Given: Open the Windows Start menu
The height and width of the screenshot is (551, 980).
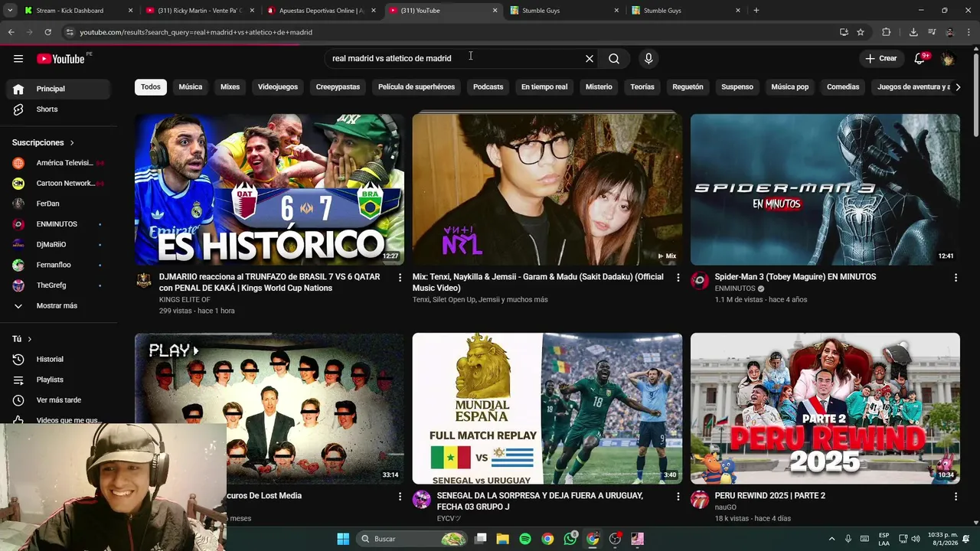Looking at the screenshot, I should pos(343,539).
